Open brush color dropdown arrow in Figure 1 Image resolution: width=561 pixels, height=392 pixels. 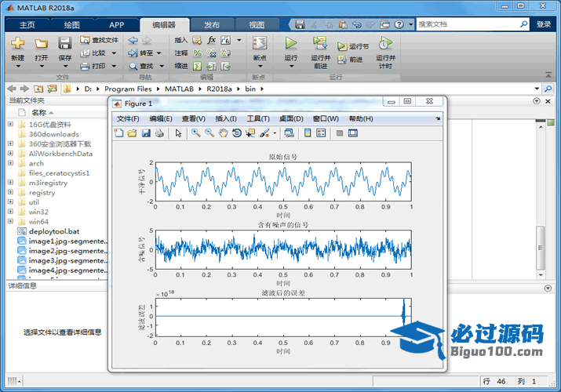pos(275,133)
